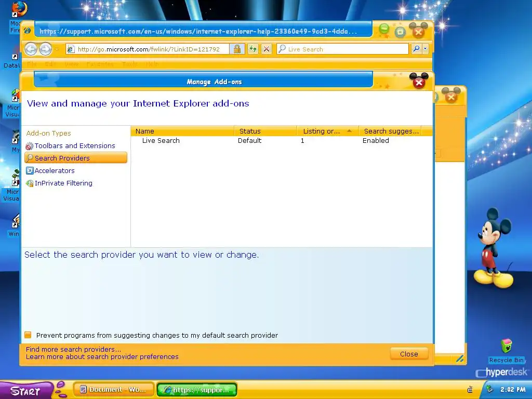Click the Default status cell
The height and width of the screenshot is (399, 532).
249,140
